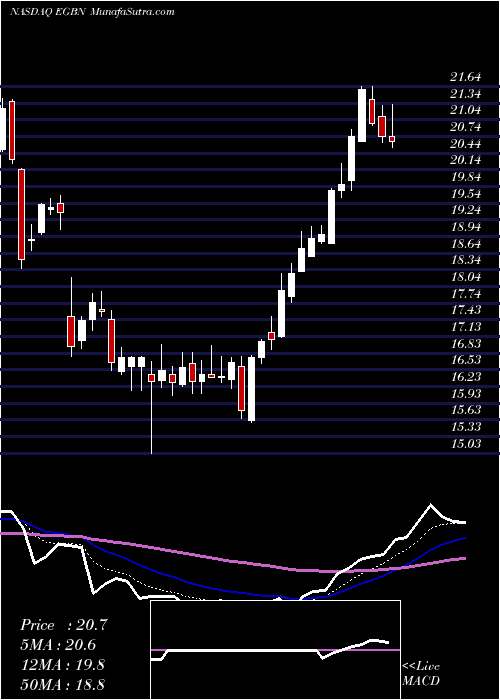Click the 19.24 price axis label
The height and width of the screenshot is (700, 500).
tap(465, 210)
